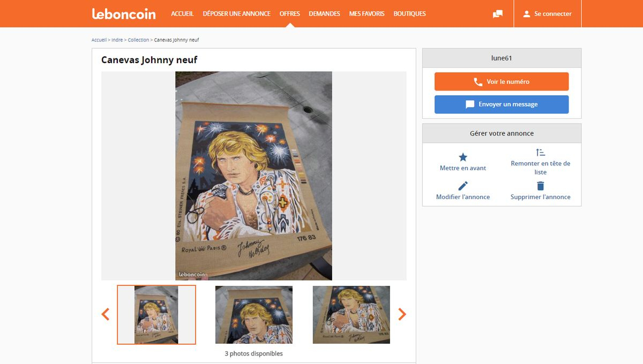
Task: Open the messages chat bubbles icon
Action: 498,14
